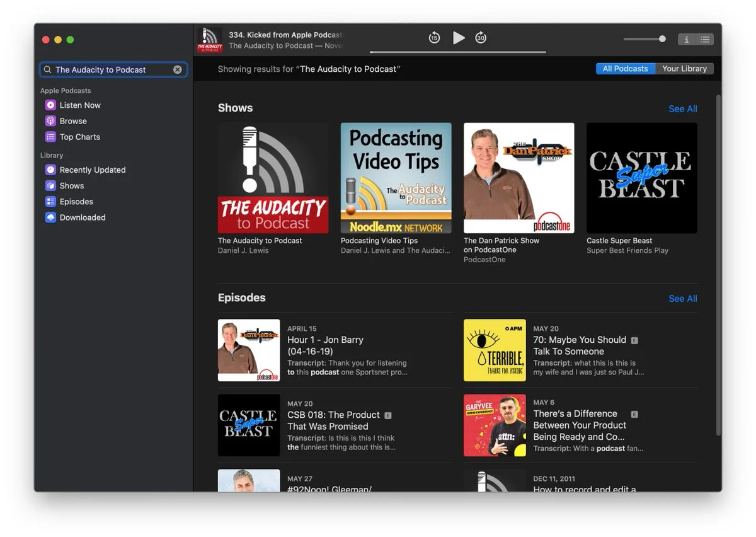The image size is (756, 537).
Task: Click The Audacity to Podcast show title
Action: pos(260,241)
